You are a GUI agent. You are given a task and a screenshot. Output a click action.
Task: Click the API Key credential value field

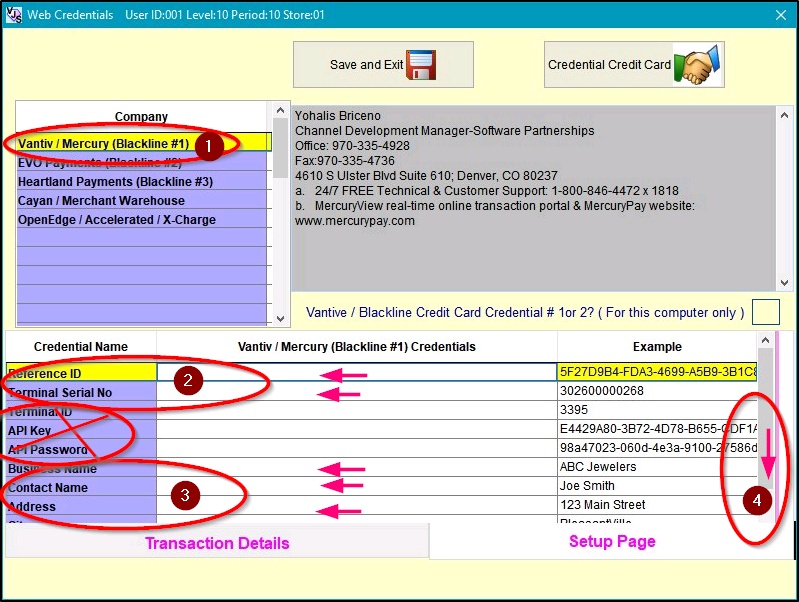(357, 429)
